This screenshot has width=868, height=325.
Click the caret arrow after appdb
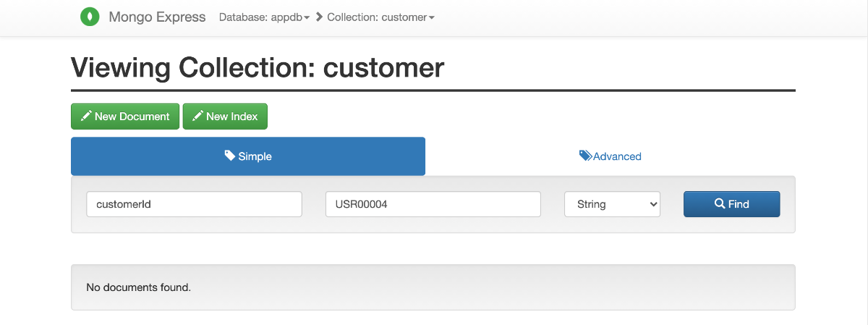tap(307, 17)
